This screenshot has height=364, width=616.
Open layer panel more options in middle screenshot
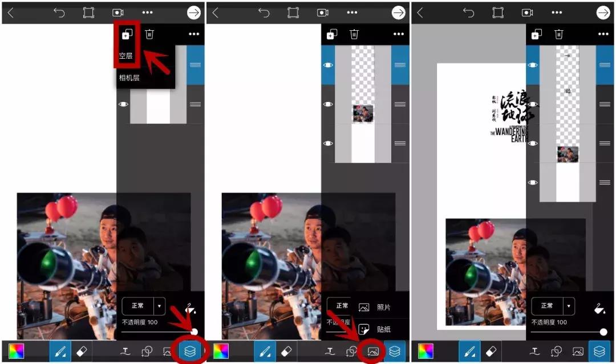click(x=399, y=34)
